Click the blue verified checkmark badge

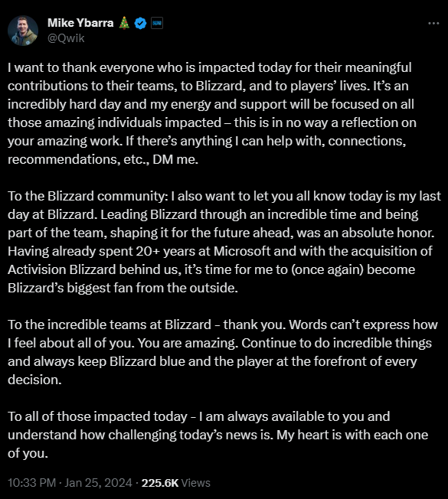click(140, 23)
